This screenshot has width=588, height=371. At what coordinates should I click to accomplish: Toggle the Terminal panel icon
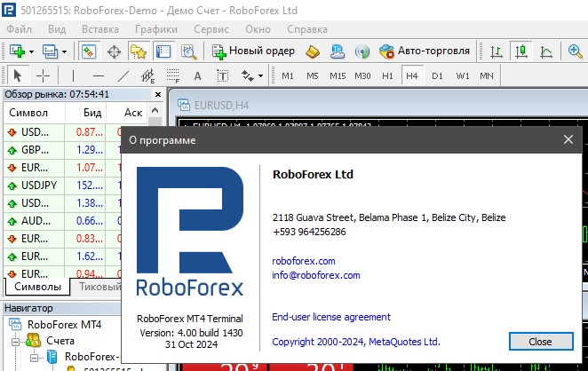click(163, 51)
